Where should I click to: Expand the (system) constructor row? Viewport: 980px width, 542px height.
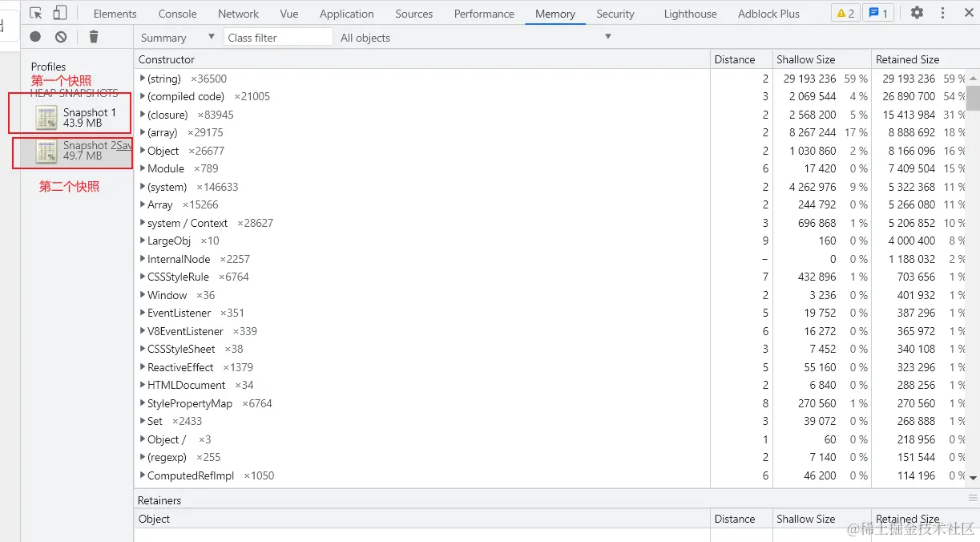pos(143,187)
